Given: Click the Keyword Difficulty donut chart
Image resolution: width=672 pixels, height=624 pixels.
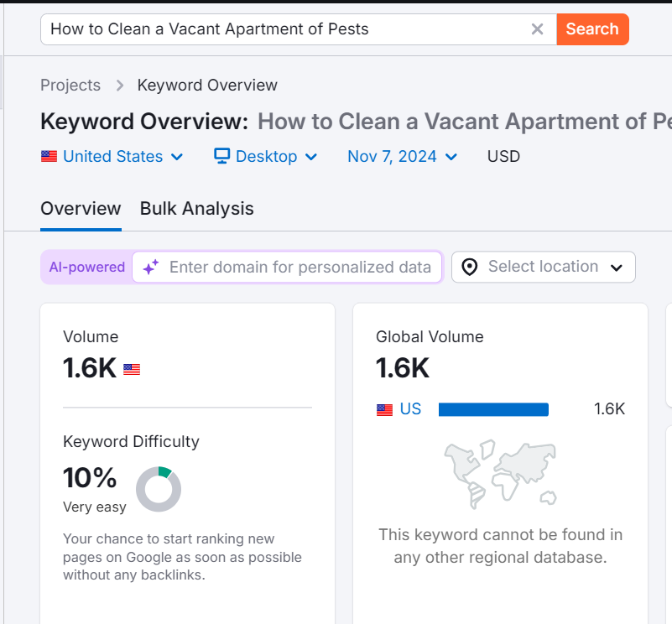Looking at the screenshot, I should pos(159,489).
